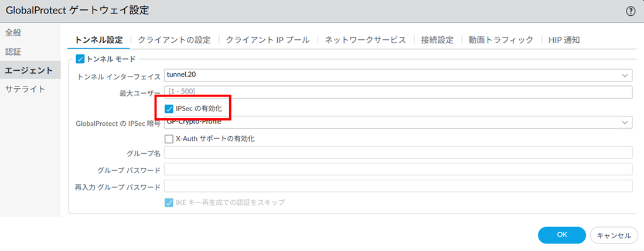Viewport: 644px width, 251px height.
Task: Switch to the 動画トラフィック tab
Action: (501, 40)
